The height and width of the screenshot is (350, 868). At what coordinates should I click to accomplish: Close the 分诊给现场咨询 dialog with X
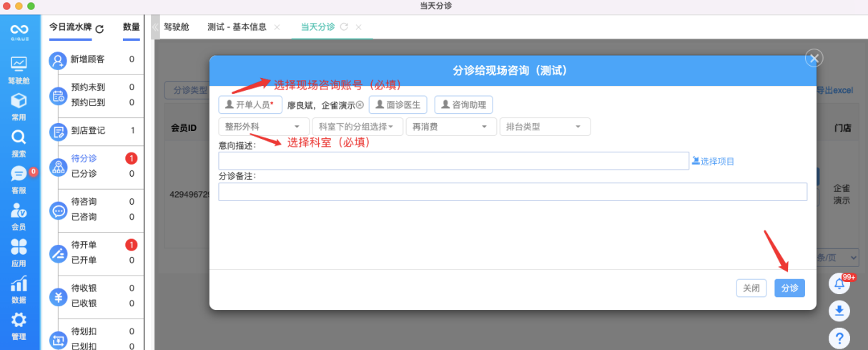click(x=814, y=58)
